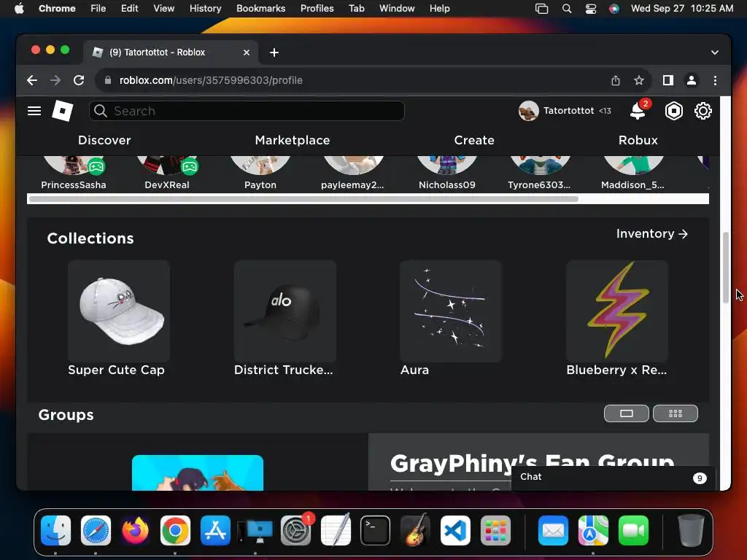
Task: Share this page using the share icon
Action: pos(616,80)
